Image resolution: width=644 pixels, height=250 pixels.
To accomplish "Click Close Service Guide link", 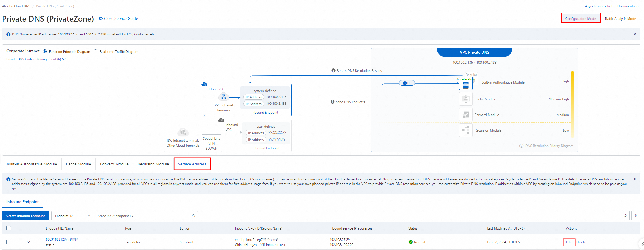I will (118, 18).
